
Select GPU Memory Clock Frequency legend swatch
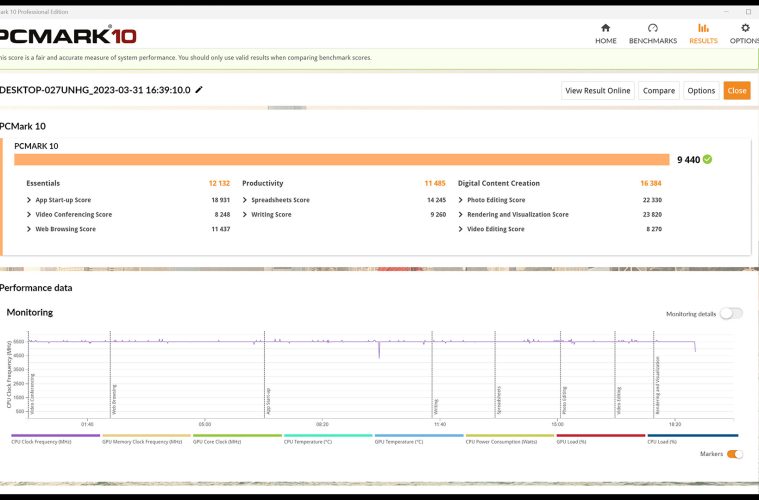tap(147, 436)
